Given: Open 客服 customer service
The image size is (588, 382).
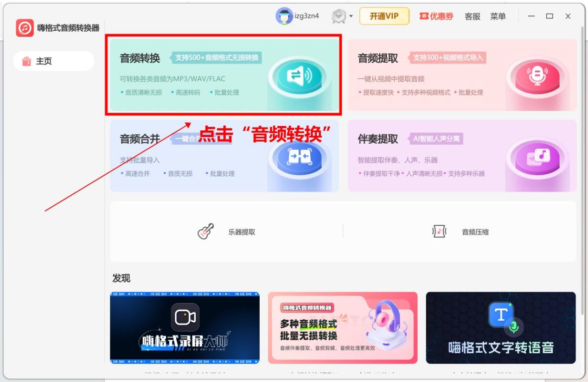Looking at the screenshot, I should pyautogui.click(x=473, y=16).
